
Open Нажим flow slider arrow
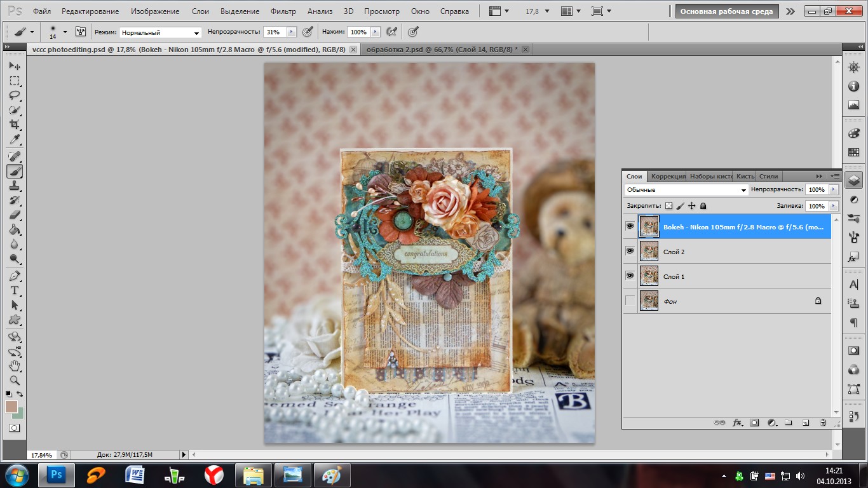coord(376,32)
